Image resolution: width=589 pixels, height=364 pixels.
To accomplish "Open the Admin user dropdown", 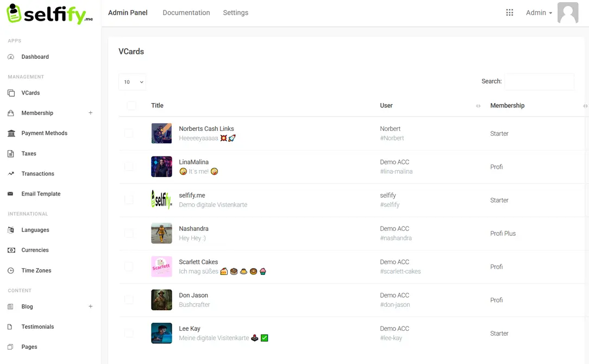I will (538, 12).
